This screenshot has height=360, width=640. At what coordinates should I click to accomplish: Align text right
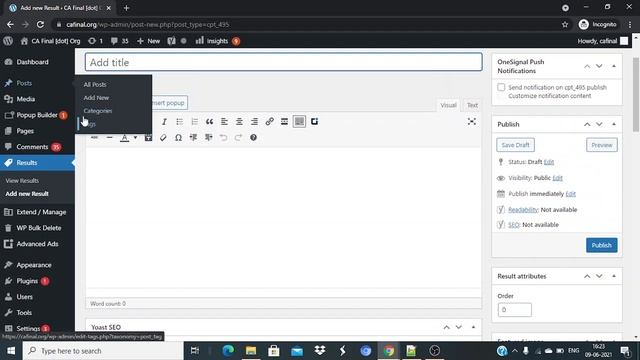(x=254, y=122)
